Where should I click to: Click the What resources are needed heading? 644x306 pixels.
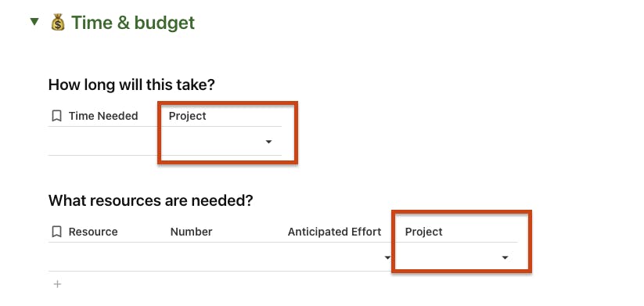pyautogui.click(x=151, y=201)
